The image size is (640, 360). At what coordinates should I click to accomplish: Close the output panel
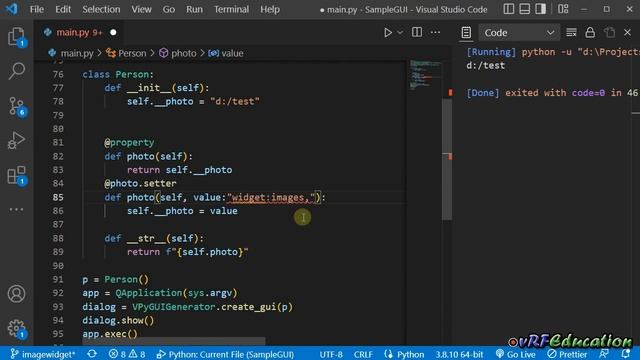tap(627, 33)
